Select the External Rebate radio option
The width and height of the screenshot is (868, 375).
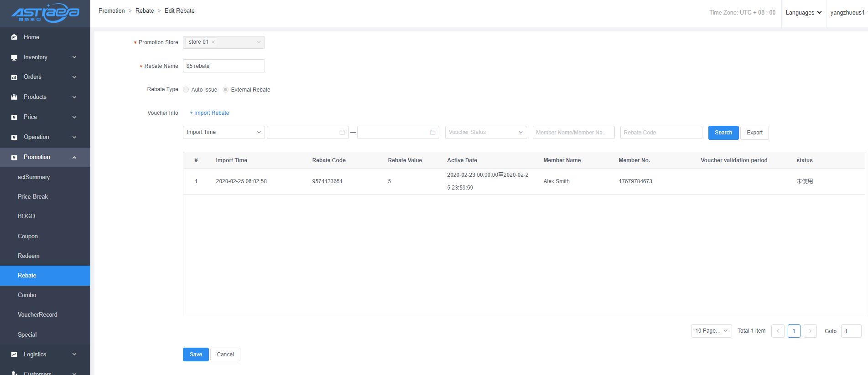click(226, 90)
